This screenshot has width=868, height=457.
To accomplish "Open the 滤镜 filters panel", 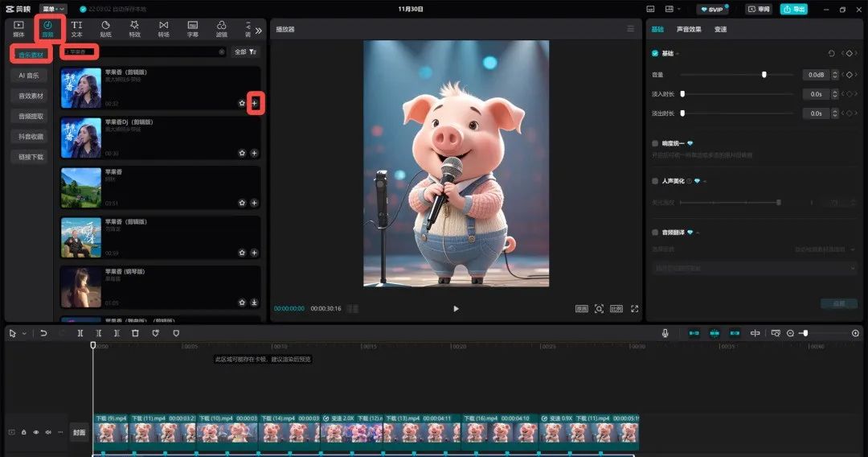I will pos(222,29).
